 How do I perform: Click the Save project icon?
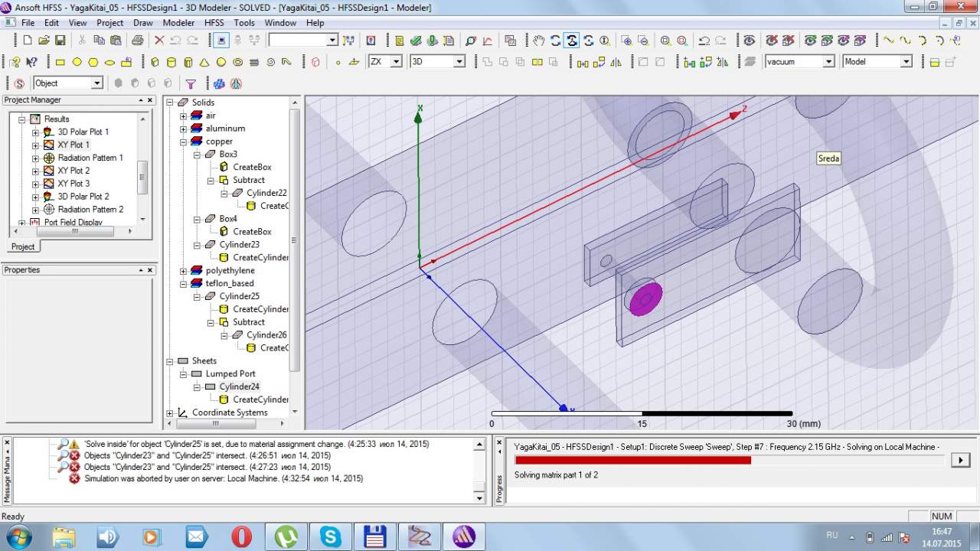(60, 41)
